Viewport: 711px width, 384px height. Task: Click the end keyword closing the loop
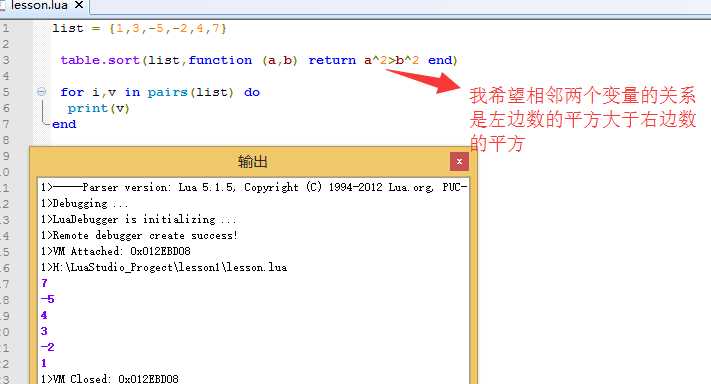pos(64,124)
